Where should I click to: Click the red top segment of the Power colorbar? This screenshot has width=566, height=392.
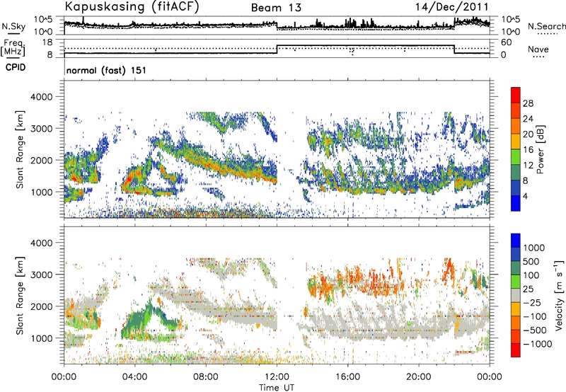point(516,95)
